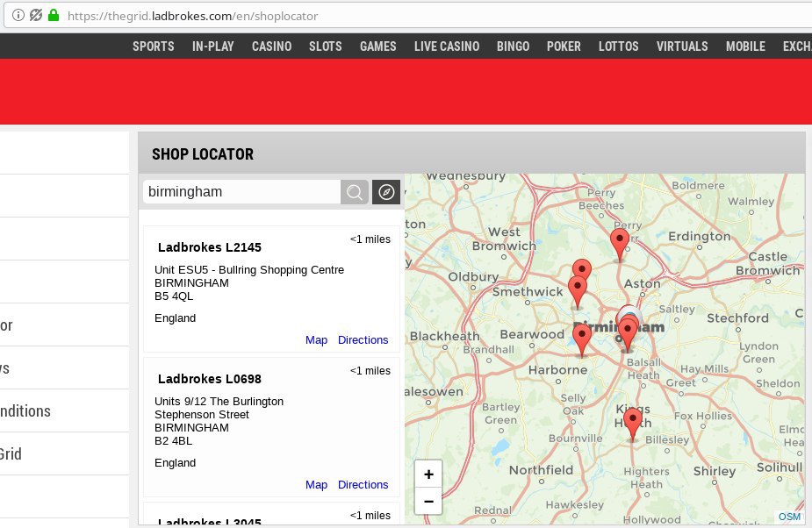The width and height of the screenshot is (812, 528).
Task: Select the Ladbrokes L0698 shop title
Action: click(x=210, y=379)
